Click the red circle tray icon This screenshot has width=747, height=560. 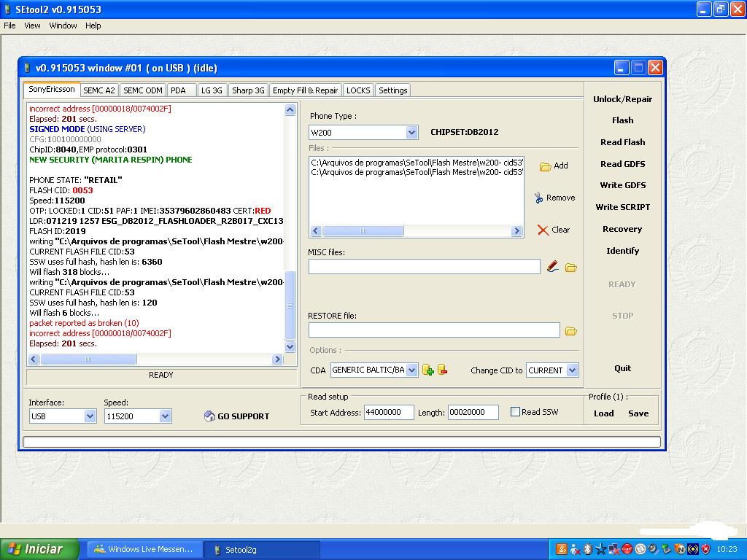pos(627,549)
